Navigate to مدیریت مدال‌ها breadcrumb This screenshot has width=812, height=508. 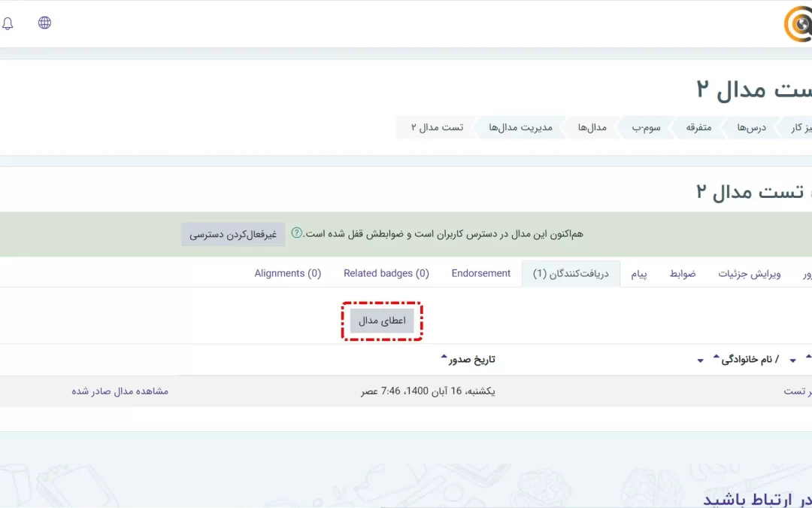click(520, 127)
